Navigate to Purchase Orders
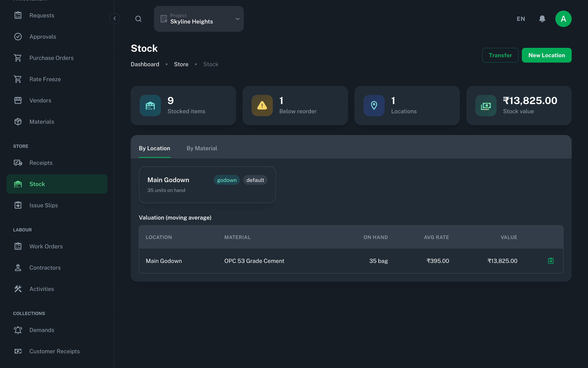Screen dimensions: 588x368 pos(57,58)
